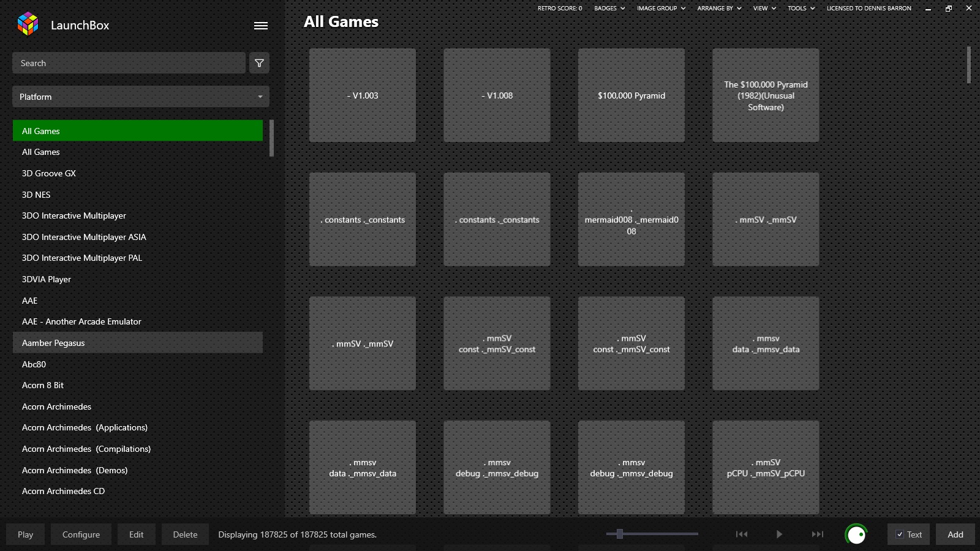Image resolution: width=980 pixels, height=551 pixels.
Task: Select the highlighted All Games entry
Action: (138, 131)
